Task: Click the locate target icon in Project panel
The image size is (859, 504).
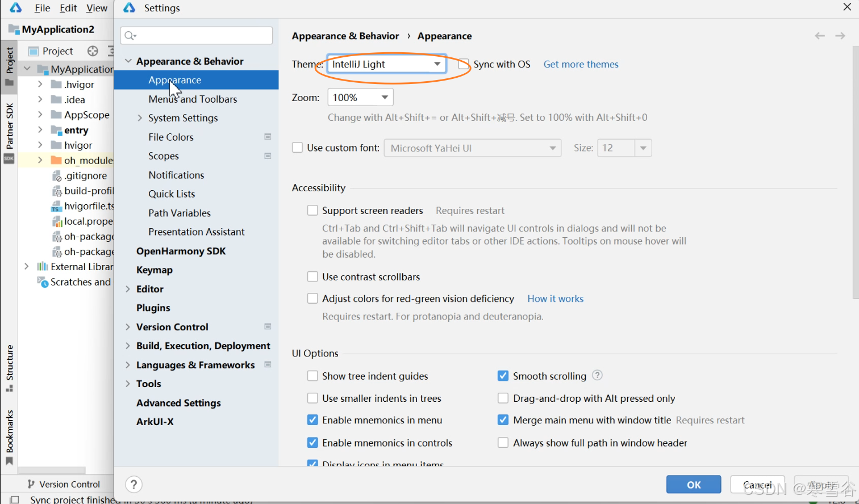Action: point(93,51)
